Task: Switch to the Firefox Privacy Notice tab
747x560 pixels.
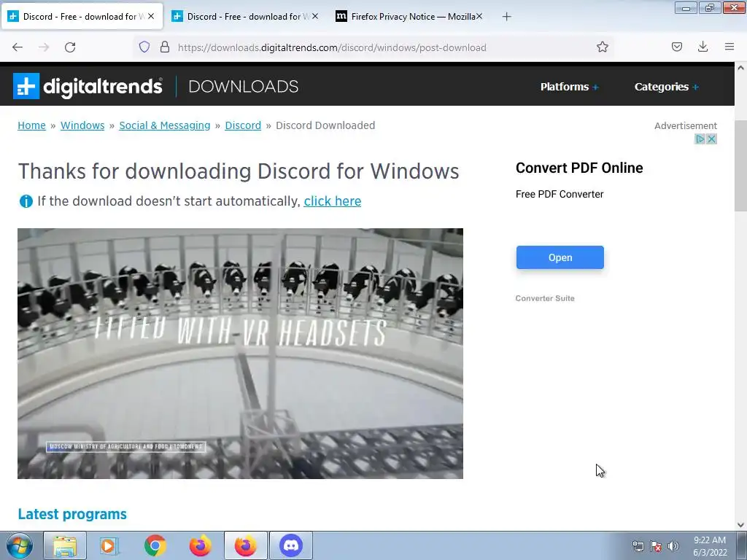Action: [409, 16]
